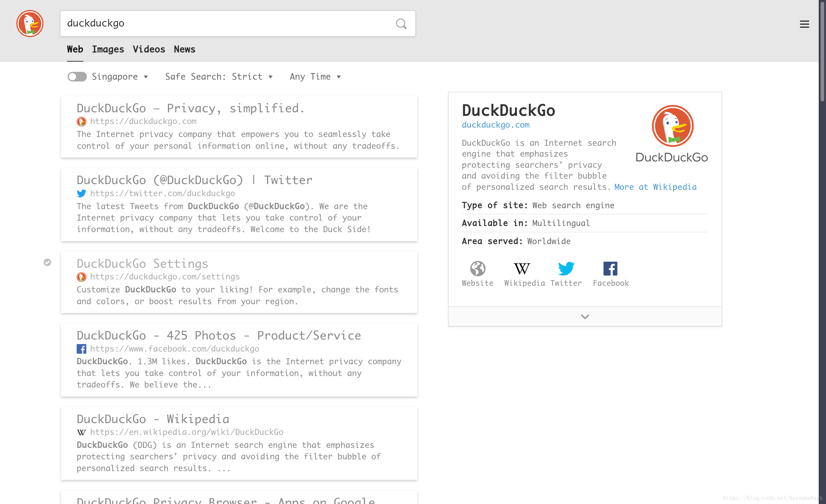
Task: Open the DuckDuckGo Settings result title
Action: pos(142,264)
